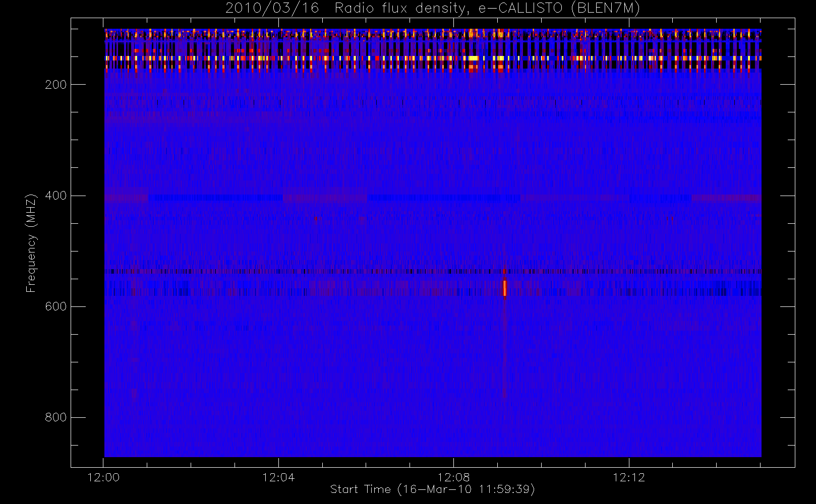Click the date '2010/03/16' in the title
Image resolution: width=816 pixels, height=504 pixels.
[x=272, y=9]
